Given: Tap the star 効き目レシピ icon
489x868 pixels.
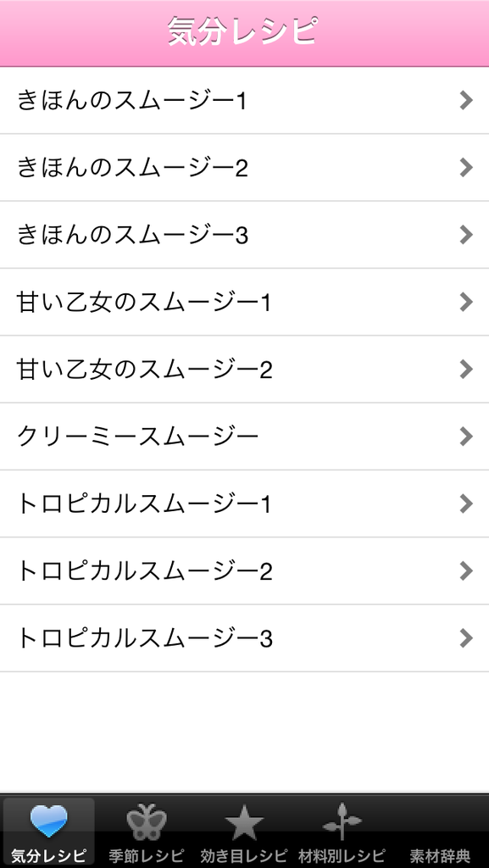Looking at the screenshot, I should tap(244, 822).
